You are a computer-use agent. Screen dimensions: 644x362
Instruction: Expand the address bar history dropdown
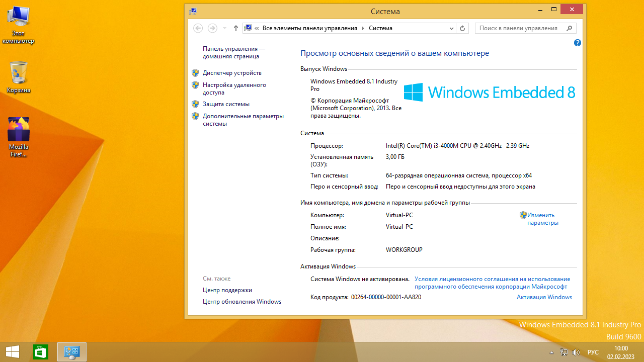tap(451, 29)
